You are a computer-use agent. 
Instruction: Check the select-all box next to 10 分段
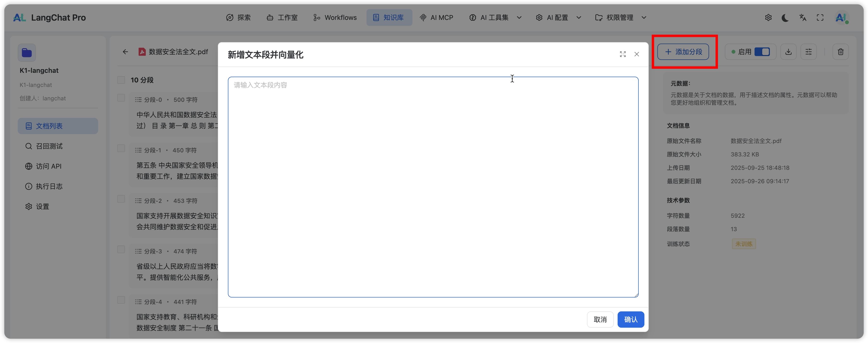(121, 80)
